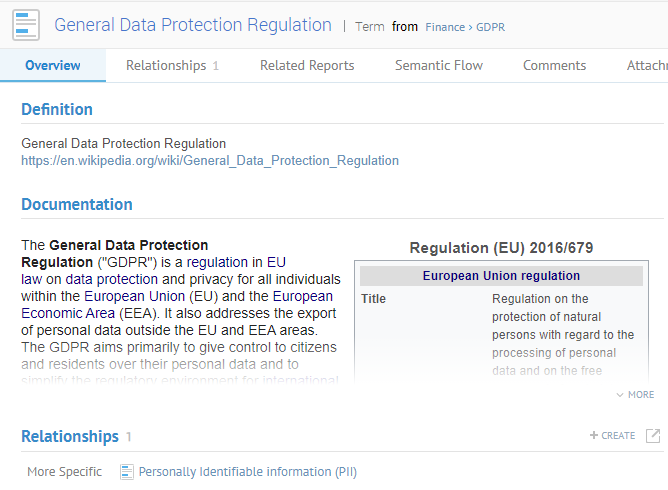Open Personally Identifiable information (PII) term link
668x490 pixels.
[x=247, y=472]
